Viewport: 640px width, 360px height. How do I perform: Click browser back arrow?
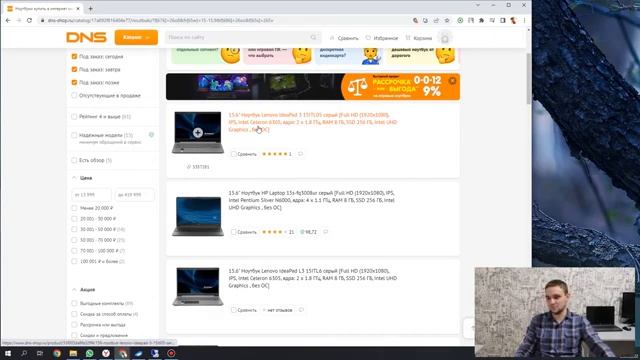8,20
